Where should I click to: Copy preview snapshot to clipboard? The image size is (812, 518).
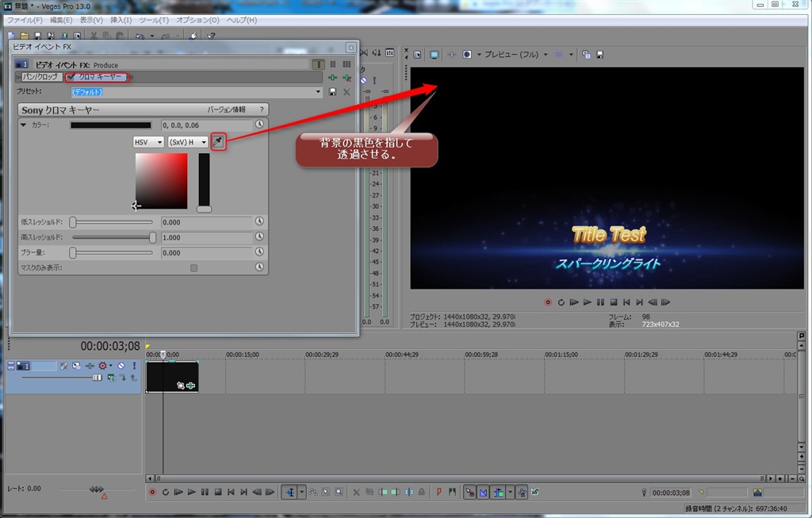pyautogui.click(x=586, y=55)
